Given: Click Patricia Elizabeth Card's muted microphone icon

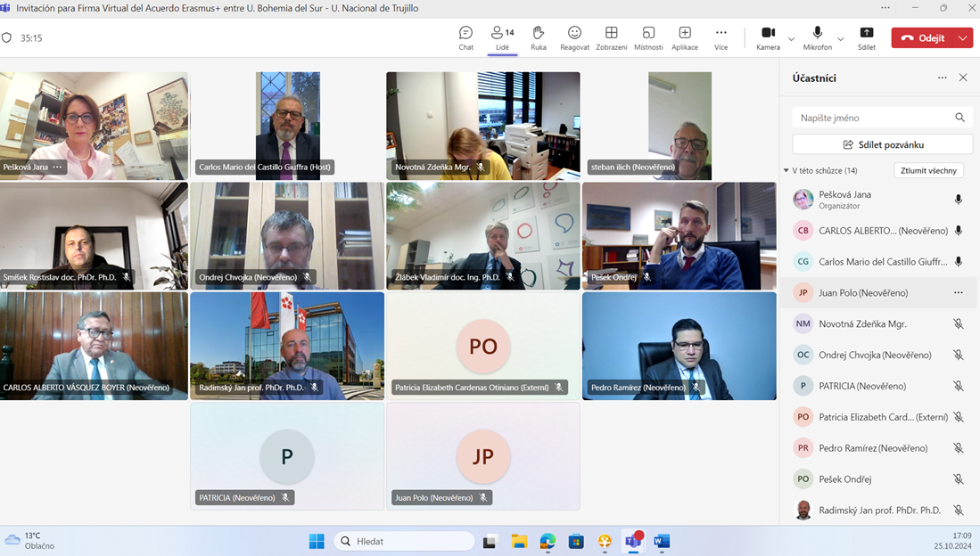Looking at the screenshot, I should [958, 417].
